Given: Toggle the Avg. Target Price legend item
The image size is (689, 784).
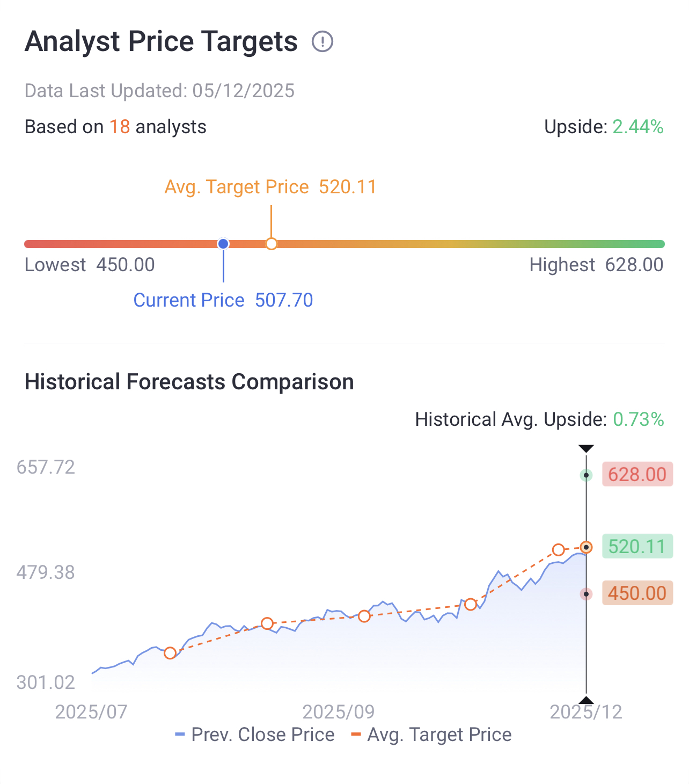Looking at the screenshot, I should [431, 735].
